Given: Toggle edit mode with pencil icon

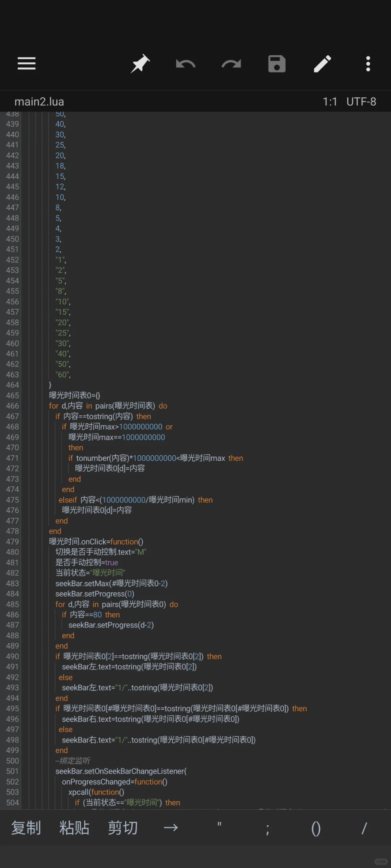Looking at the screenshot, I should pyautogui.click(x=322, y=64).
